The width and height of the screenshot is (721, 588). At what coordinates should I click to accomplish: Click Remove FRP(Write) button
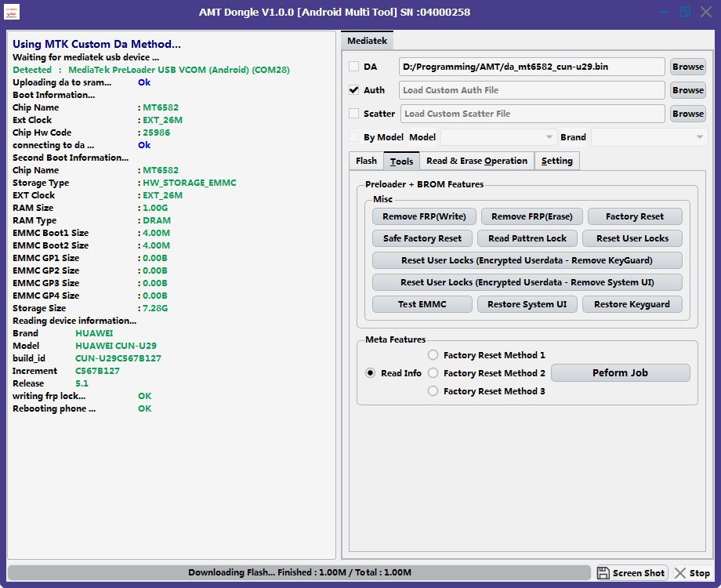pyautogui.click(x=424, y=216)
